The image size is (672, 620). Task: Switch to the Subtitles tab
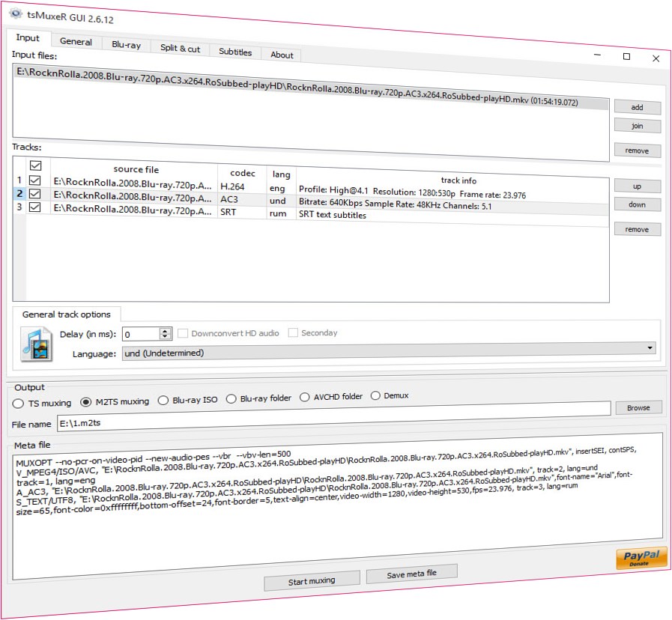click(235, 52)
